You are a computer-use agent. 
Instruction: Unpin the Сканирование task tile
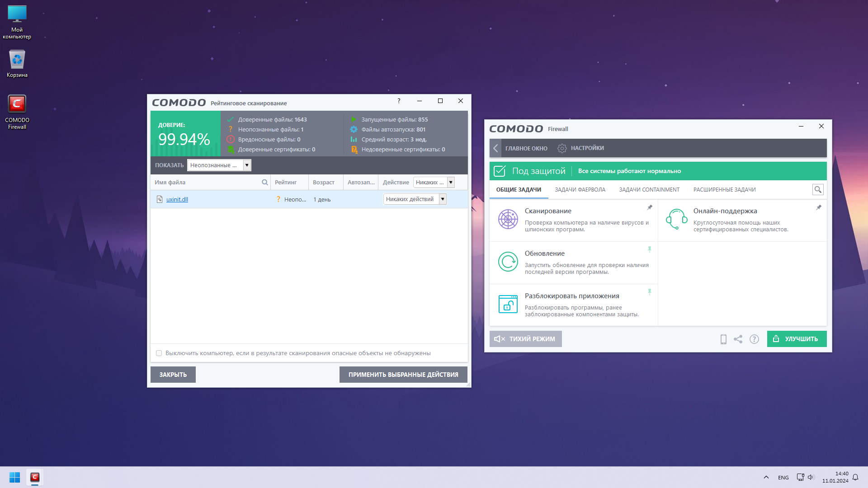click(x=650, y=207)
